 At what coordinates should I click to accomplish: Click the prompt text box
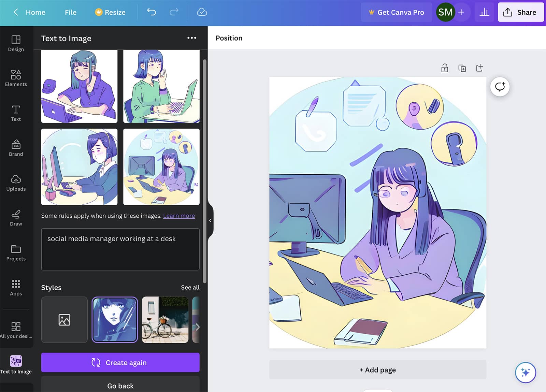pos(120,249)
